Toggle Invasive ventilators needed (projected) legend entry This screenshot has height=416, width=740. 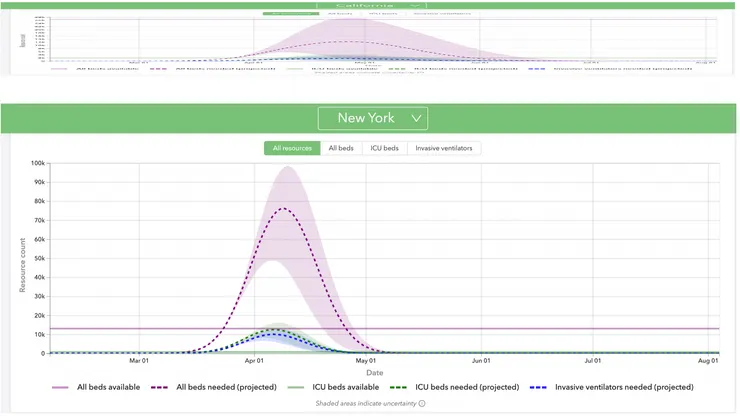[x=612, y=387]
